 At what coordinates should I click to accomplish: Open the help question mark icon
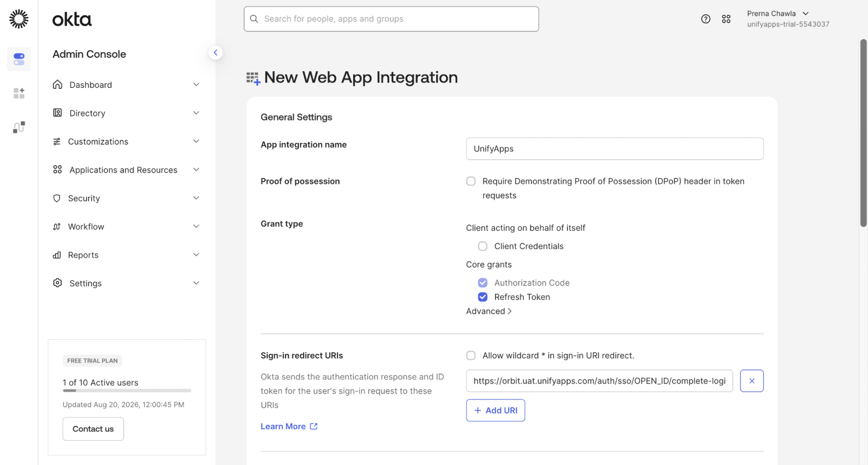(x=706, y=19)
